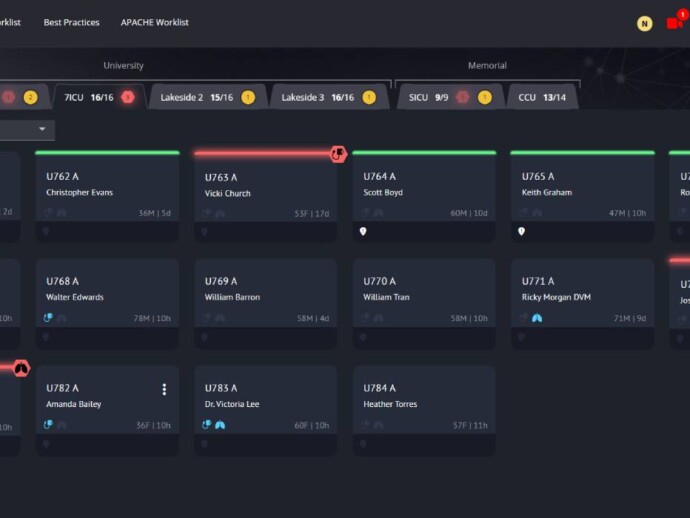Image resolution: width=690 pixels, height=518 pixels.
Task: Select patient name Amanda Bailey
Action: 73,404
